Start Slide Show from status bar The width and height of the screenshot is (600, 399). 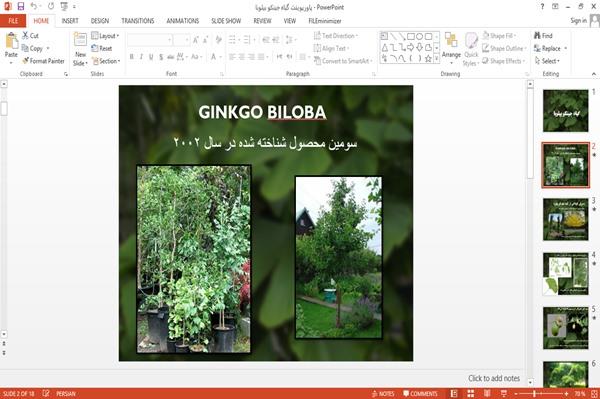504,394
